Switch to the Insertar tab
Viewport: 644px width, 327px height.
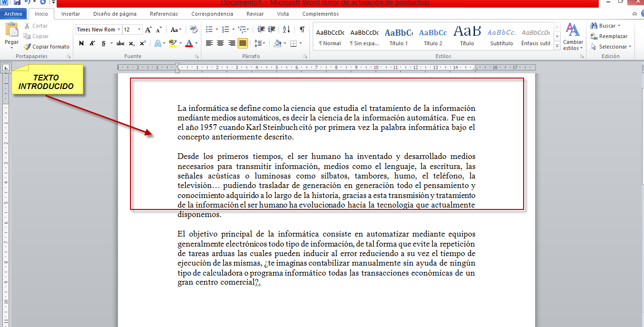(70, 14)
